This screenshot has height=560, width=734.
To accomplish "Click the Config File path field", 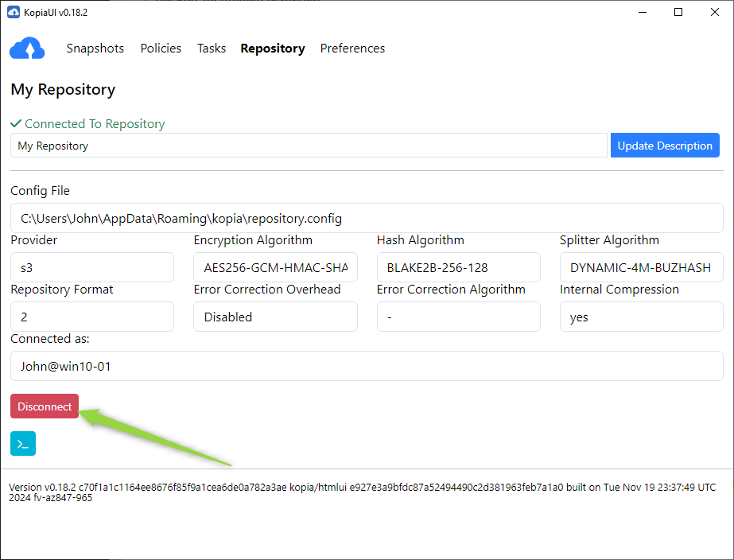I will [367, 218].
